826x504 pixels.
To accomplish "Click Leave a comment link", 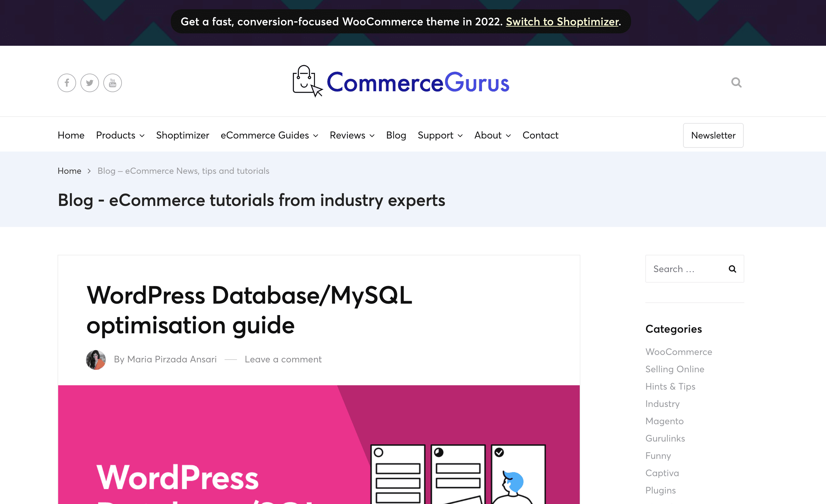I will click(283, 360).
